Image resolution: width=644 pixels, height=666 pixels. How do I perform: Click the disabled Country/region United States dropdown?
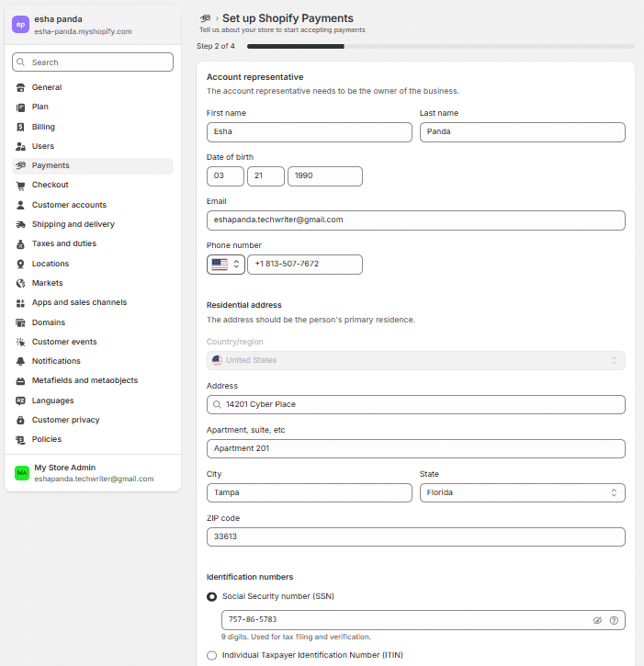(416, 361)
